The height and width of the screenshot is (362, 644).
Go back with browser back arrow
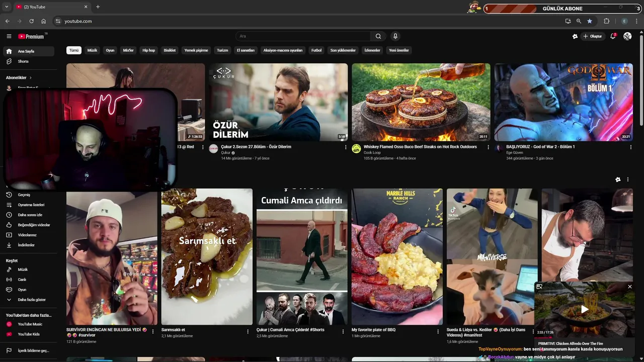[7, 21]
